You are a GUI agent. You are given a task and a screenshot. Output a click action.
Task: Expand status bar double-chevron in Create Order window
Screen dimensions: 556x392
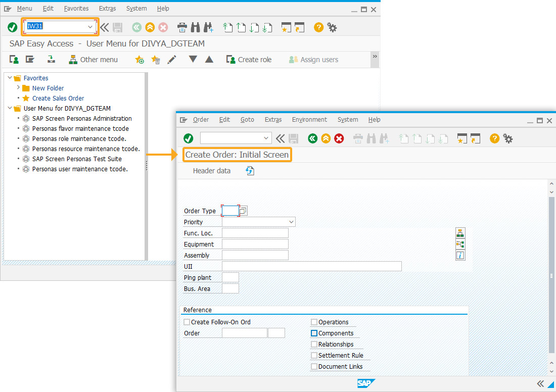point(540,383)
